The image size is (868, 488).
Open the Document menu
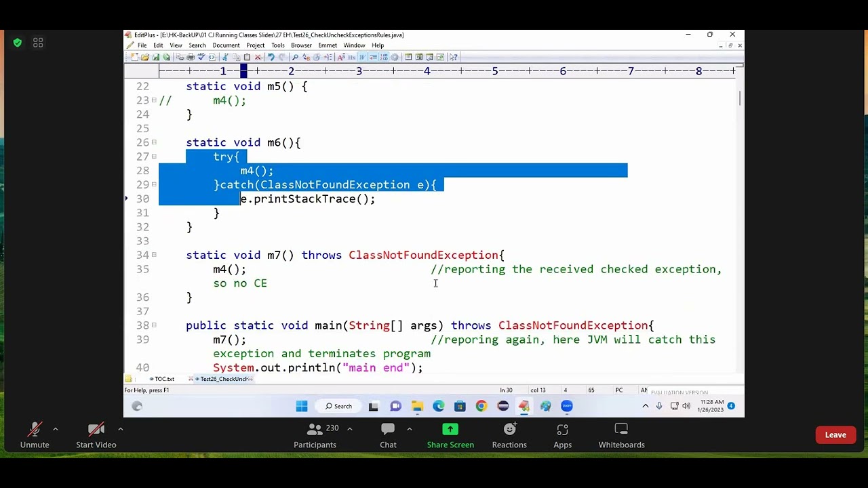tap(226, 45)
